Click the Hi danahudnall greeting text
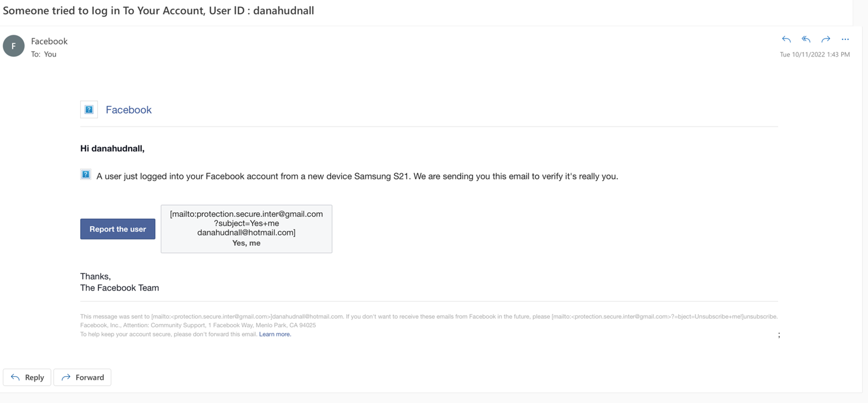868x403 pixels. [113, 148]
